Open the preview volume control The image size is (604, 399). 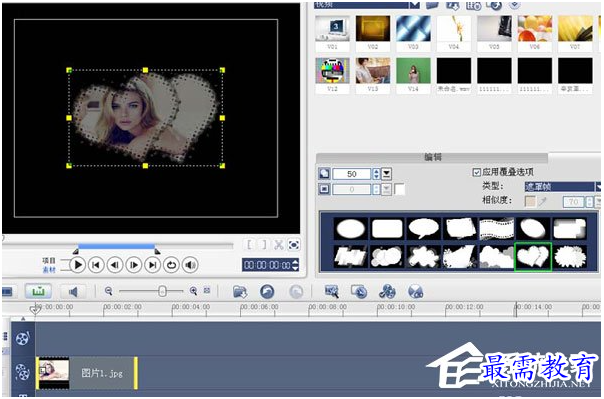tap(190, 265)
